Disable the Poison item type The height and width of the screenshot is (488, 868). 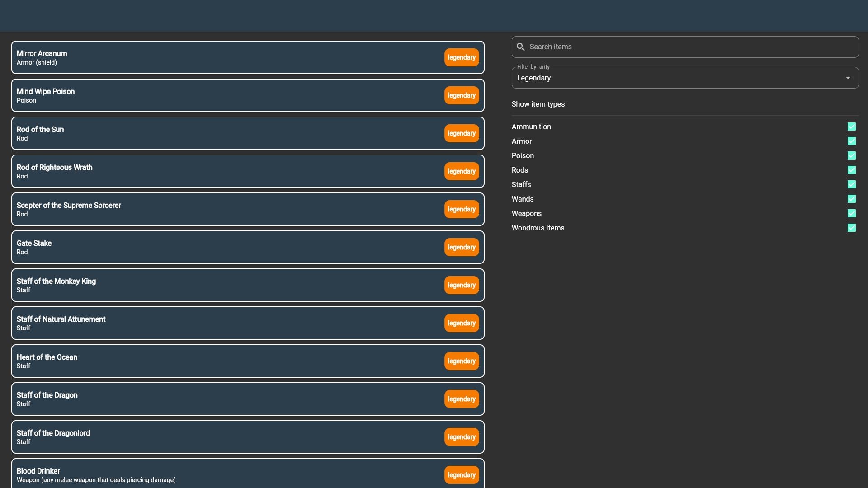[x=851, y=156]
